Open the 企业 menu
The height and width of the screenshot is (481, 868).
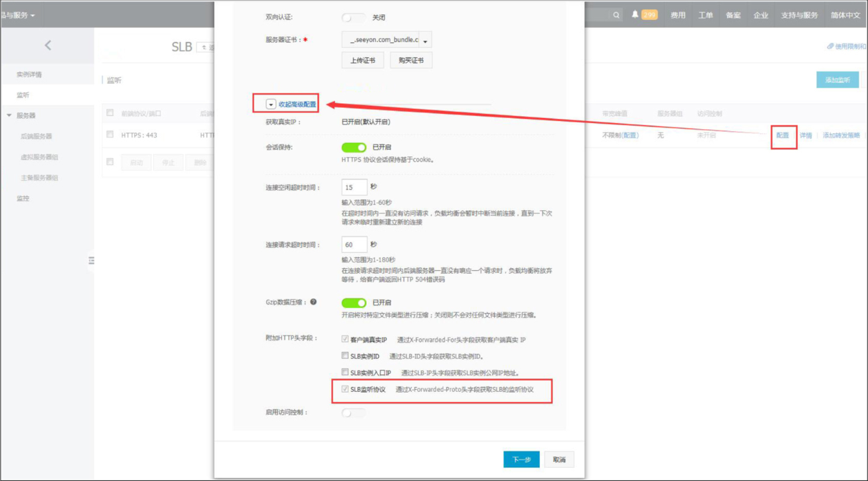coord(761,15)
